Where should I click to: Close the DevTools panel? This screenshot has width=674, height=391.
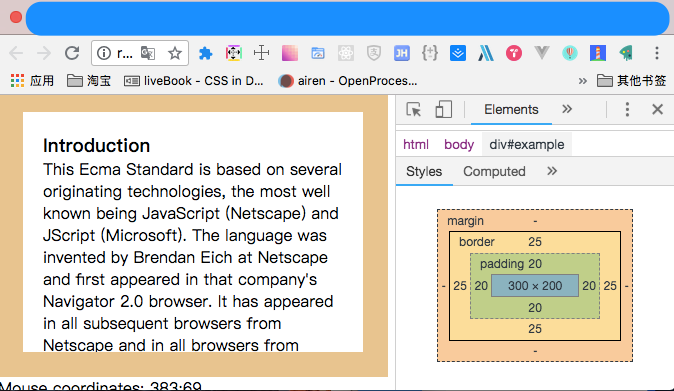point(657,110)
